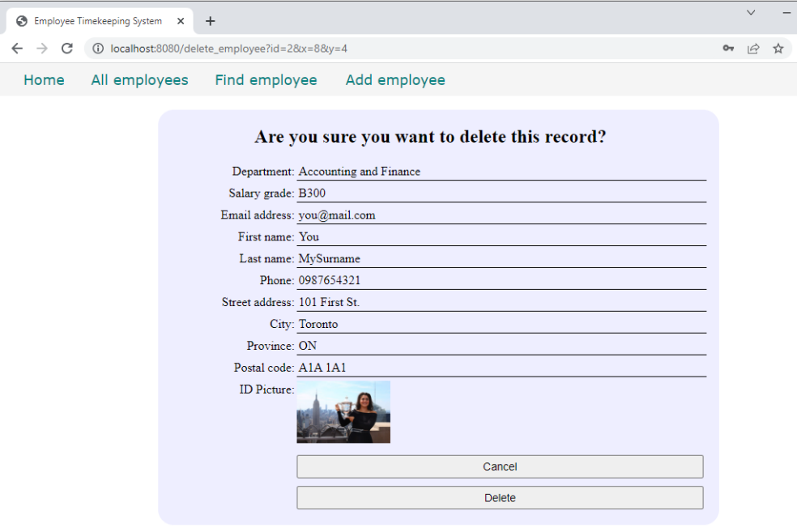View site information icon in address bar
797x532 pixels.
tap(98, 49)
